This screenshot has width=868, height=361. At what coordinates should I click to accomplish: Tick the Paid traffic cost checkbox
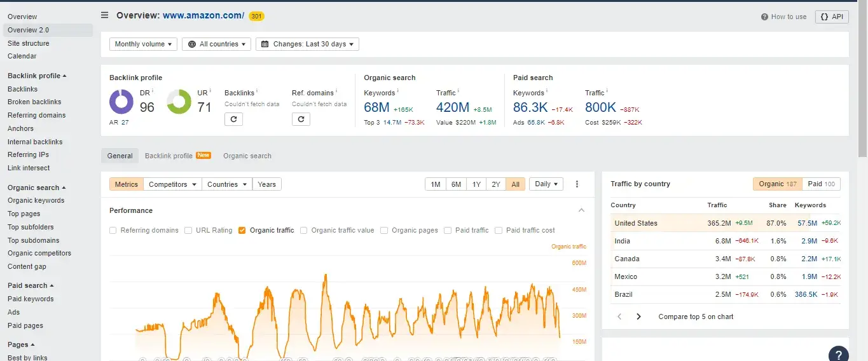click(499, 230)
